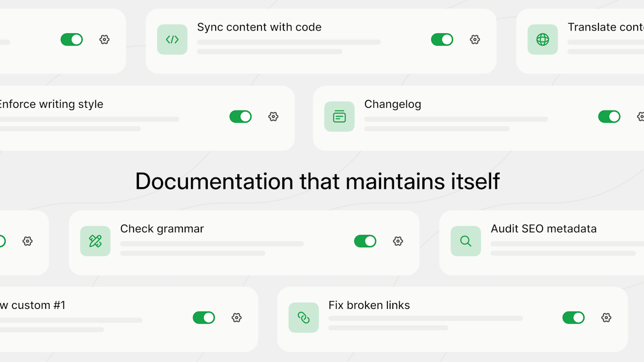Click the custom #1 card label

(33, 305)
